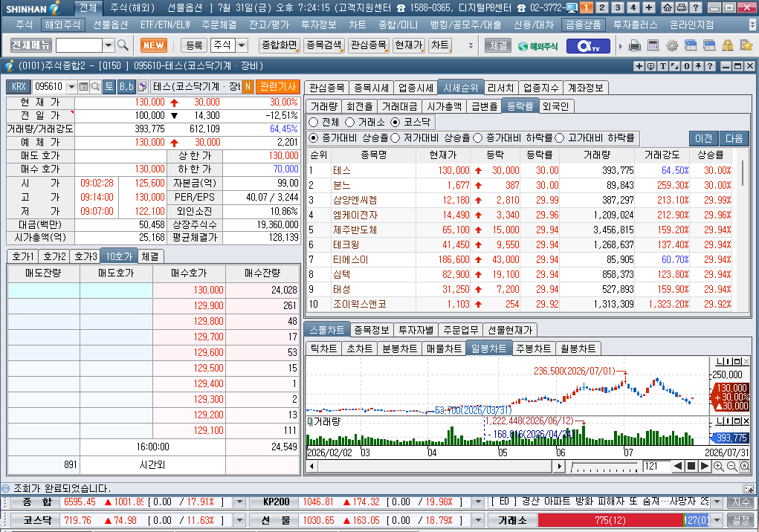Zoom in the chart with magnifier plus

tap(719, 466)
